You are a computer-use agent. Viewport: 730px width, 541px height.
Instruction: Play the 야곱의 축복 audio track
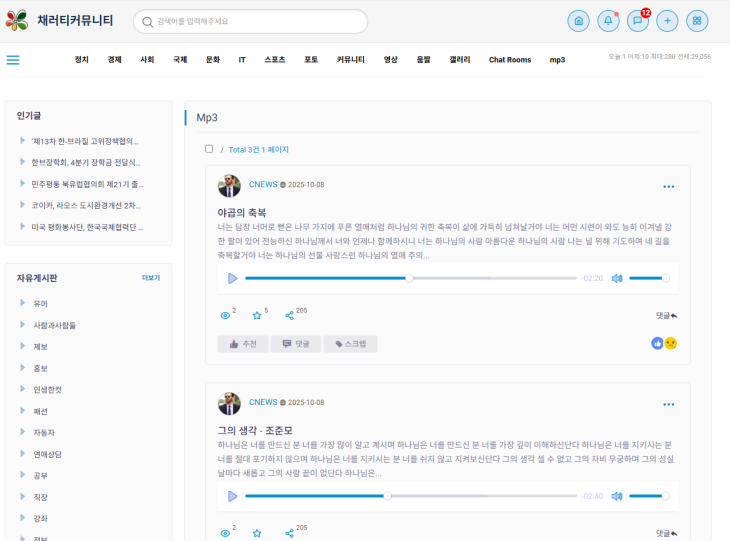[232, 278]
